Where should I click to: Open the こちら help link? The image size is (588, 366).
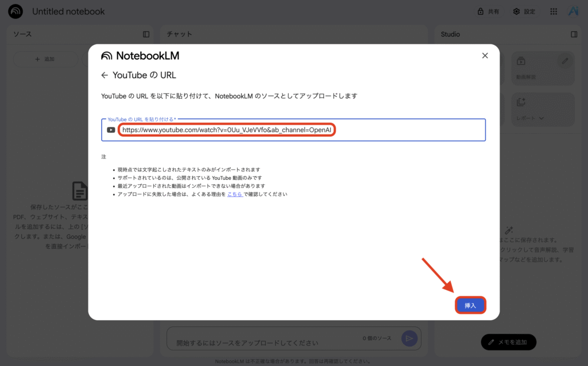click(235, 194)
